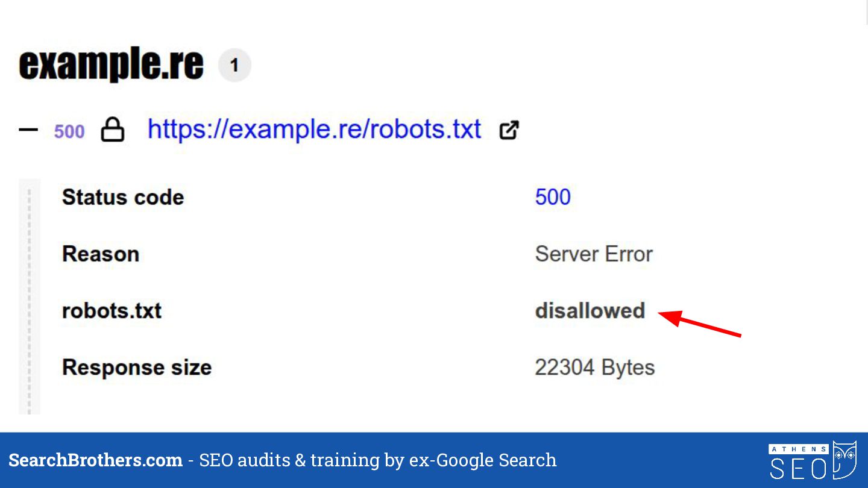Image resolution: width=868 pixels, height=488 pixels.
Task: Click the disallowed robots.txt value
Action: click(590, 311)
